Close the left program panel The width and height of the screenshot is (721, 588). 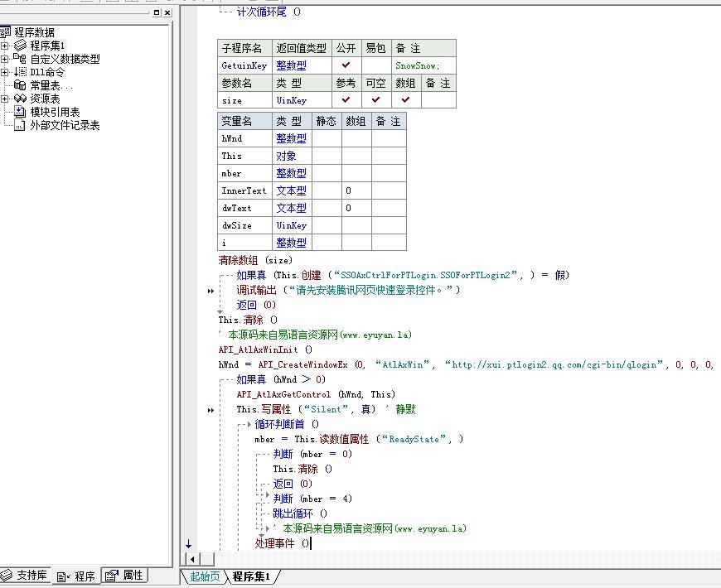[168, 13]
